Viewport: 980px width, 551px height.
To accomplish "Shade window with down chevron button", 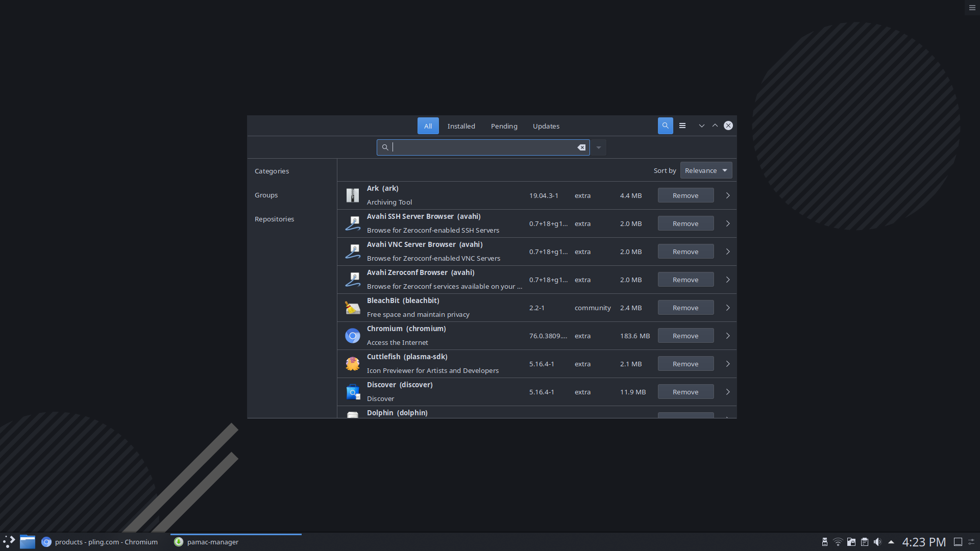I will click(x=701, y=126).
